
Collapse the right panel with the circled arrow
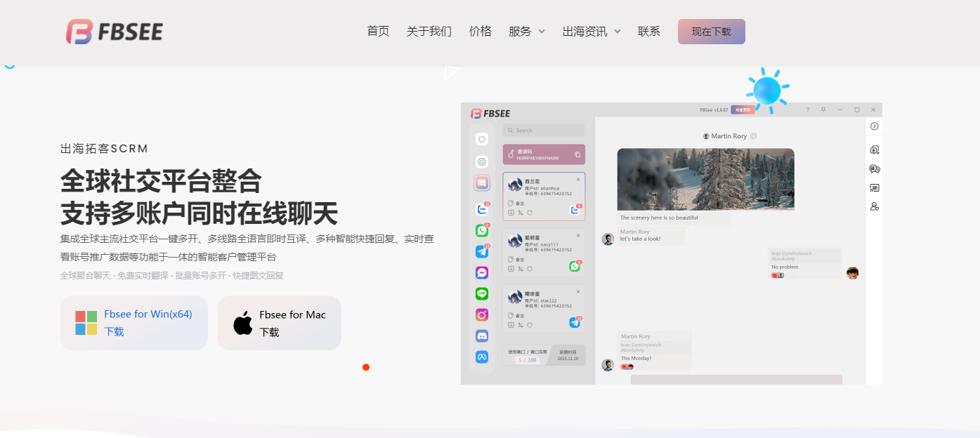point(875,126)
